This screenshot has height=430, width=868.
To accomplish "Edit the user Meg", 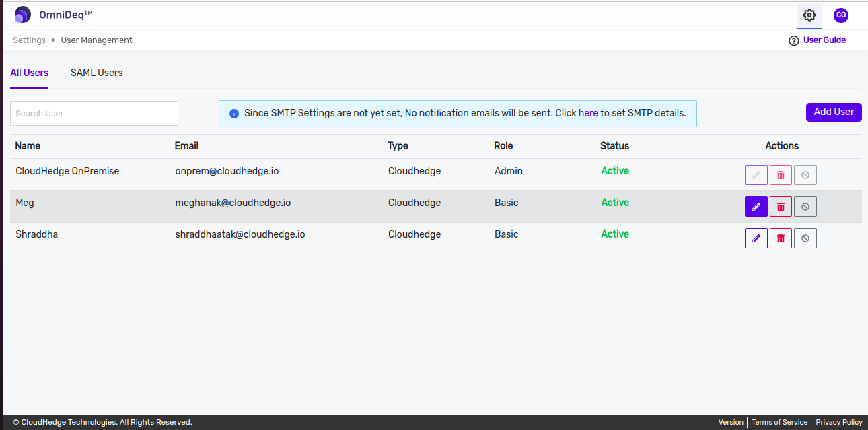I will 756,207.
